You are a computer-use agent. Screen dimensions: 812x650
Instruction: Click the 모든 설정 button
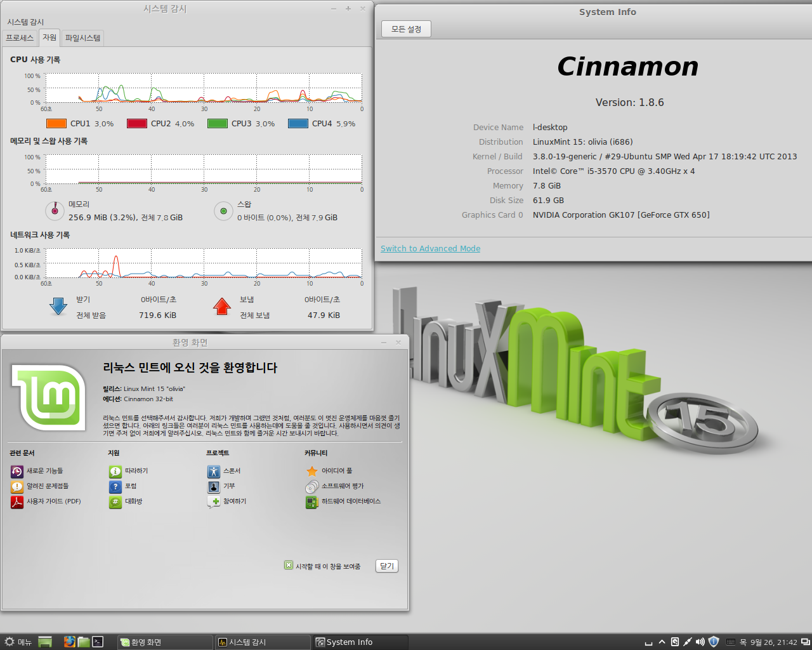(x=406, y=29)
